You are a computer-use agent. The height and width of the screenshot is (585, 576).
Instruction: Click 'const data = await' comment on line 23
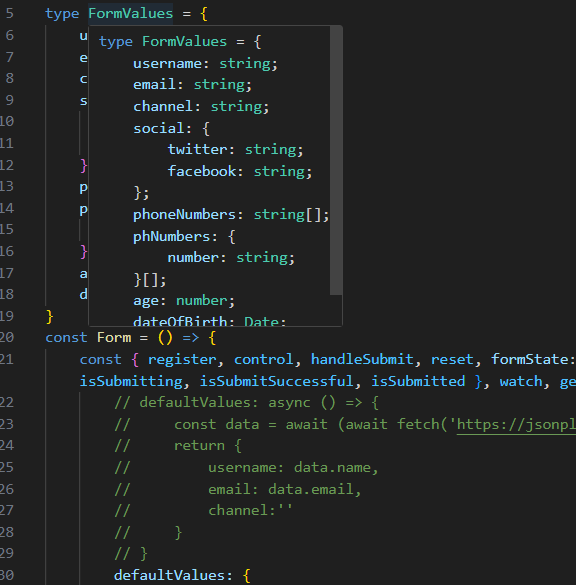pos(251,424)
